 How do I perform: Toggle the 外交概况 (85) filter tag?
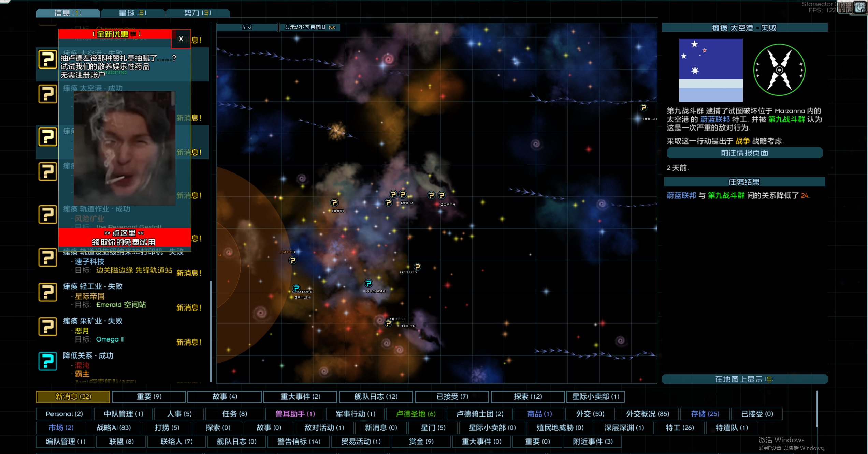[x=647, y=414]
